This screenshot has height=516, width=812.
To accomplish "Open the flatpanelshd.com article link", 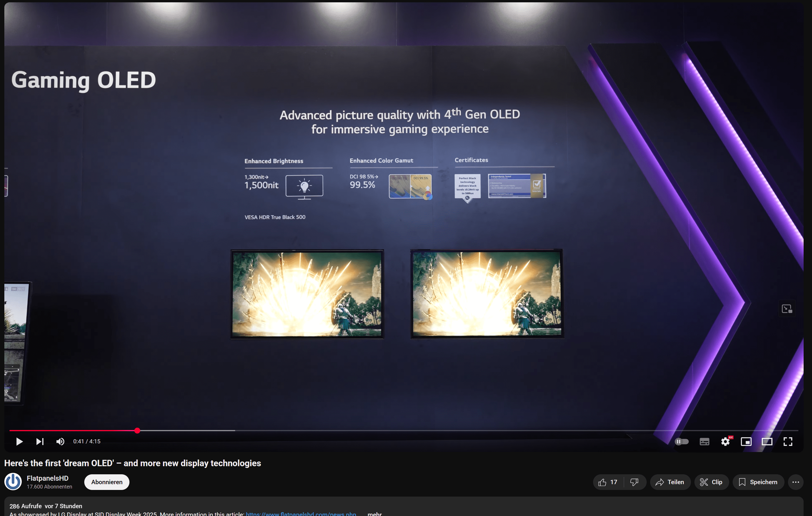I will click(301, 514).
